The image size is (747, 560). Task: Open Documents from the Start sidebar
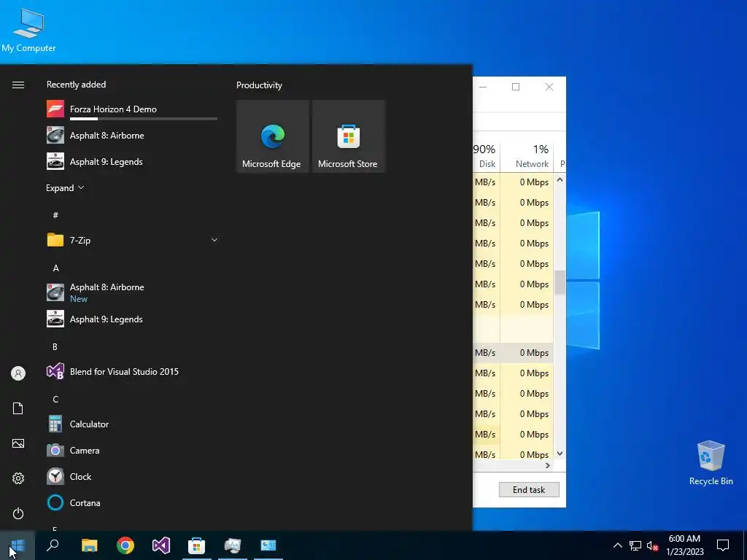(18, 408)
